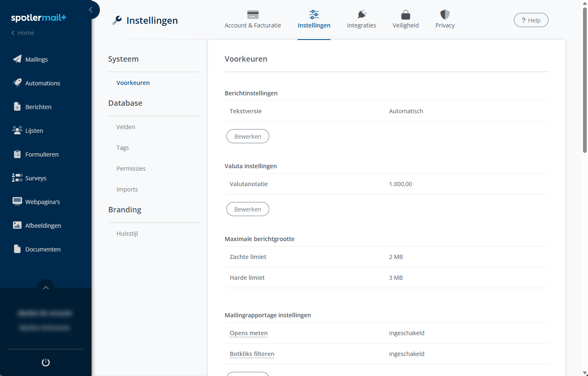Open Huisstijl under Branding
Screen dimensions: 588x376
tap(127, 234)
